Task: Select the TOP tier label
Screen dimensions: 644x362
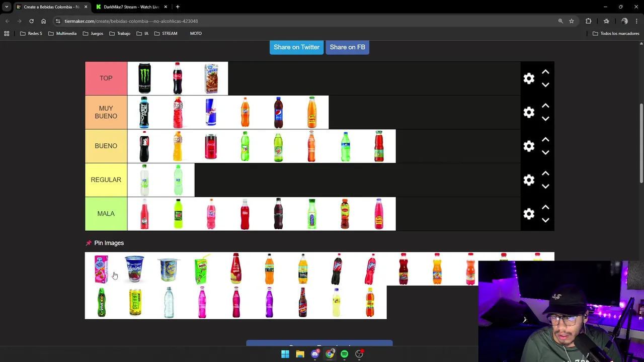Action: [106, 78]
